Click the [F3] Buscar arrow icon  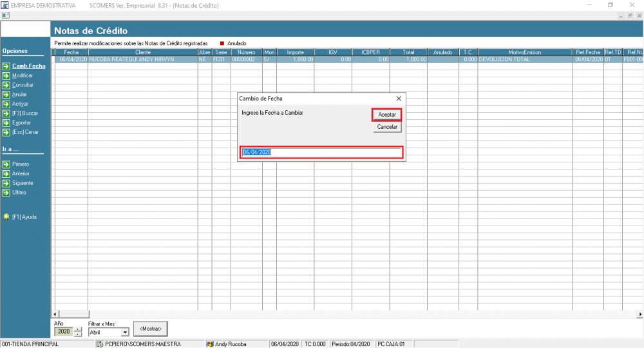point(6,113)
